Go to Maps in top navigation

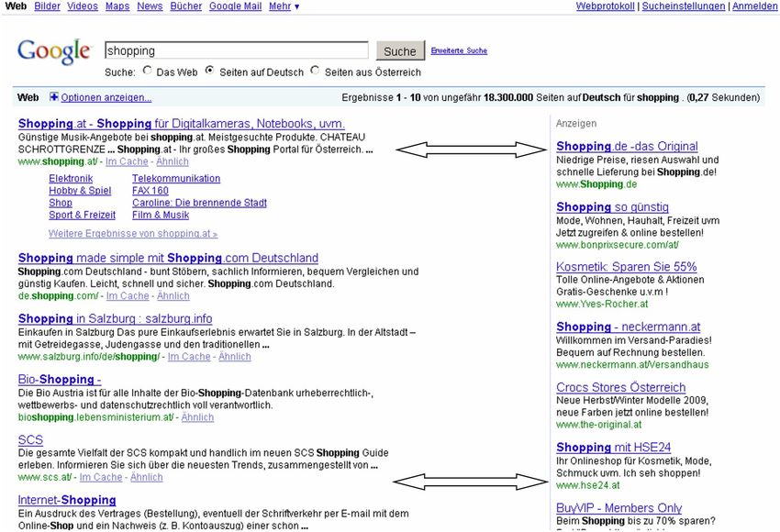117,6
